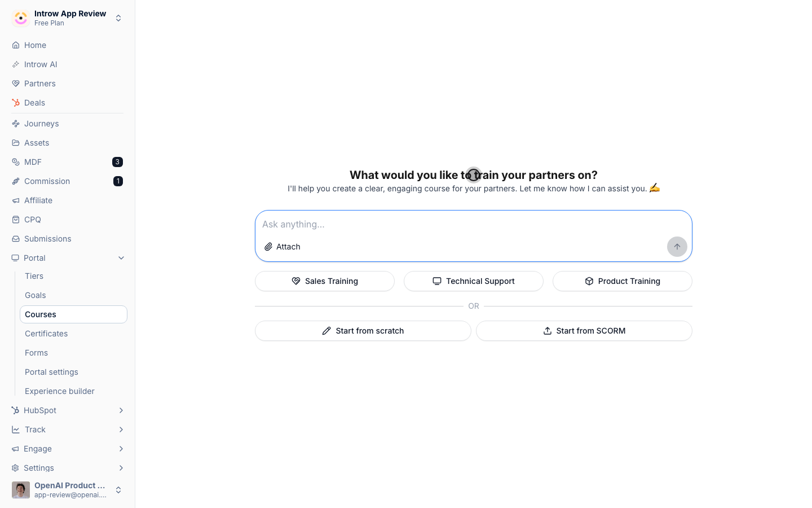This screenshot has width=812, height=508.
Task: Choose the Sales Training suggestion
Action: coord(325,281)
